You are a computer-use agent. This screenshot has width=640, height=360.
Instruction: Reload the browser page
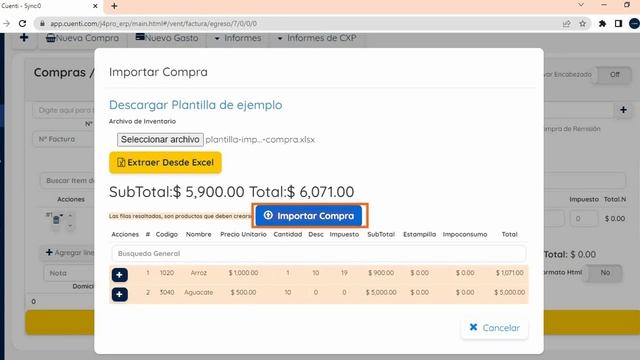pyautogui.click(x=22, y=24)
